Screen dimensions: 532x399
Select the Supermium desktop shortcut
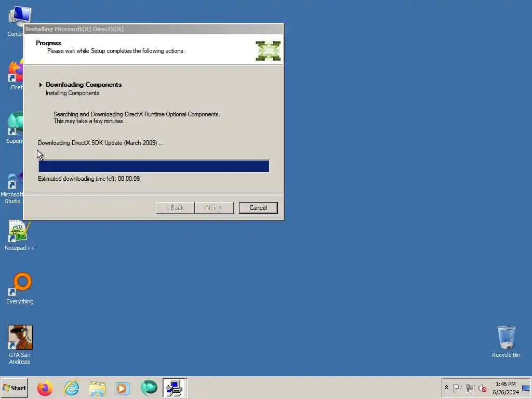tap(15, 128)
